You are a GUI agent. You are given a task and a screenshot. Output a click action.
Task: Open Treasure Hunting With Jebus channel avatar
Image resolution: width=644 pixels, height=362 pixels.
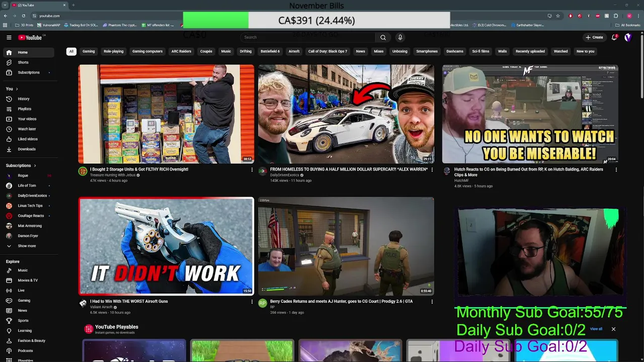click(x=83, y=171)
